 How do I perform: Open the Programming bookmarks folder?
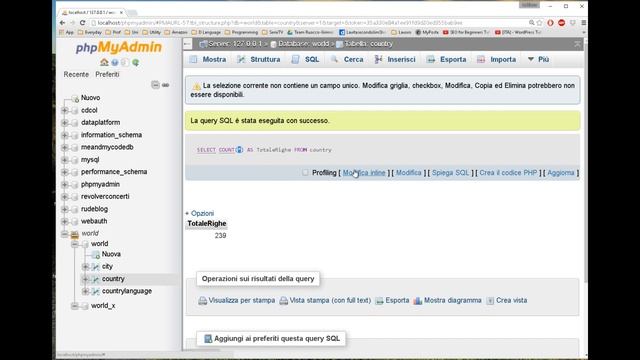241,32
